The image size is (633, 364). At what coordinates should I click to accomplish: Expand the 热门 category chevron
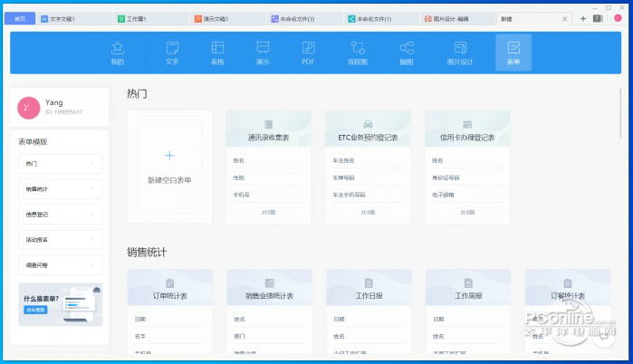coord(92,163)
